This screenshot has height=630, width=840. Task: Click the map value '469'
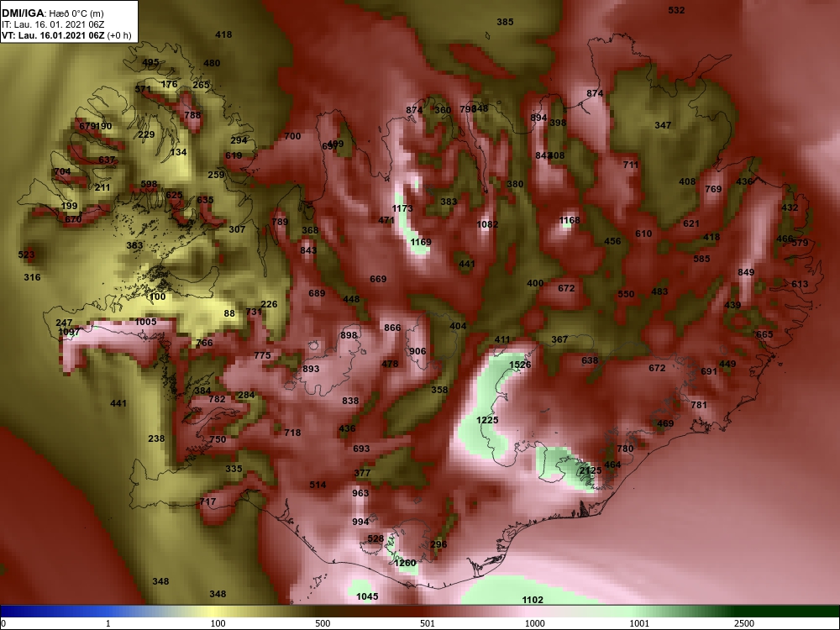coord(665,423)
